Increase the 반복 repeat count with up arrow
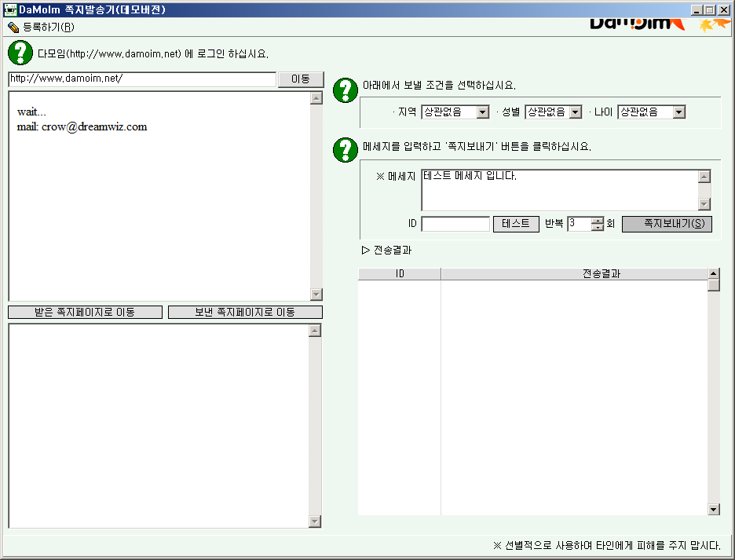The width and height of the screenshot is (735, 560). [598, 221]
